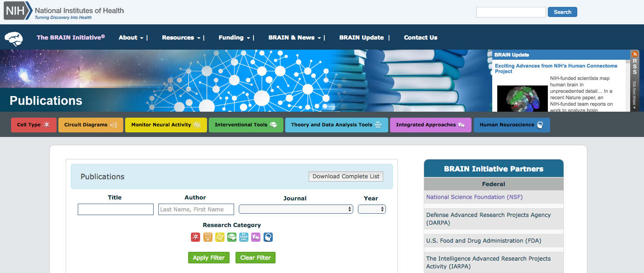Click in the header search text box
This screenshot has height=273, width=644.
pyautogui.click(x=511, y=12)
